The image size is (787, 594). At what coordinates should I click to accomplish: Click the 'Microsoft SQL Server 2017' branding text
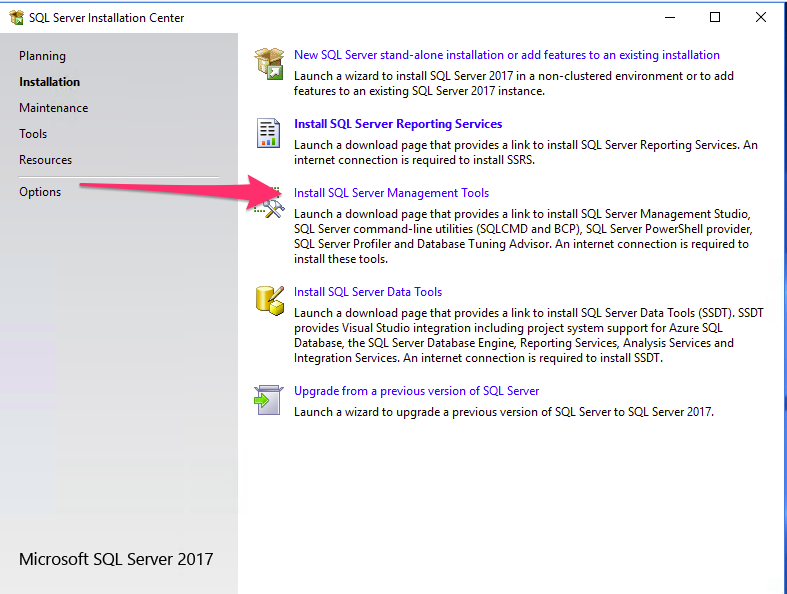(116, 559)
